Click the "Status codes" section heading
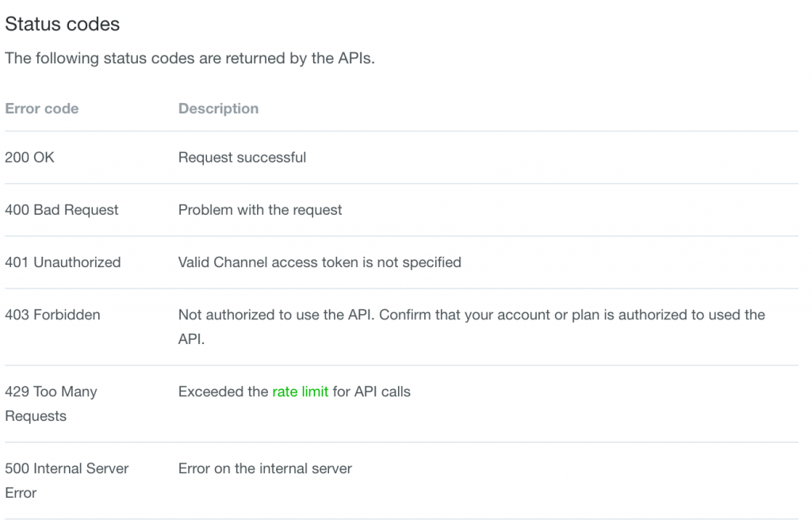 pyautogui.click(x=63, y=25)
